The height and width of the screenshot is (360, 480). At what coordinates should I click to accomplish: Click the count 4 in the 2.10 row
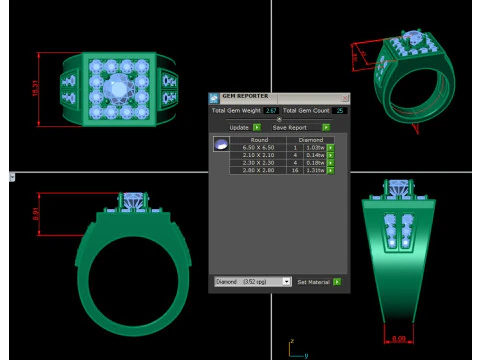tap(295, 155)
